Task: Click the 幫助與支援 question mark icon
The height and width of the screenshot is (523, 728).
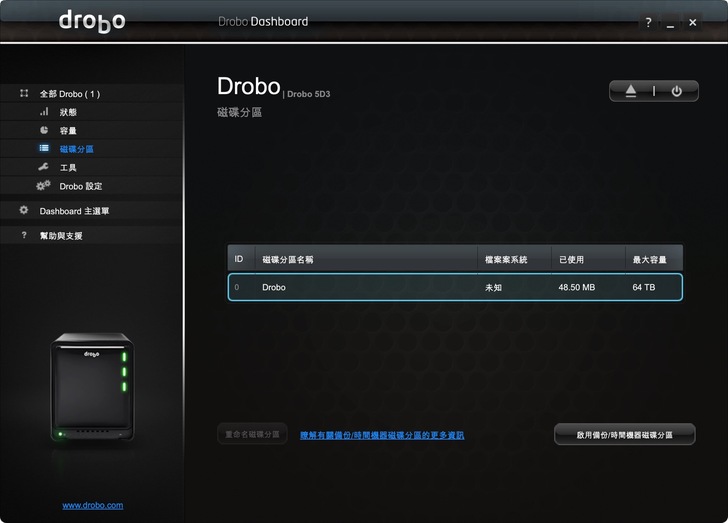Action: click(24, 235)
